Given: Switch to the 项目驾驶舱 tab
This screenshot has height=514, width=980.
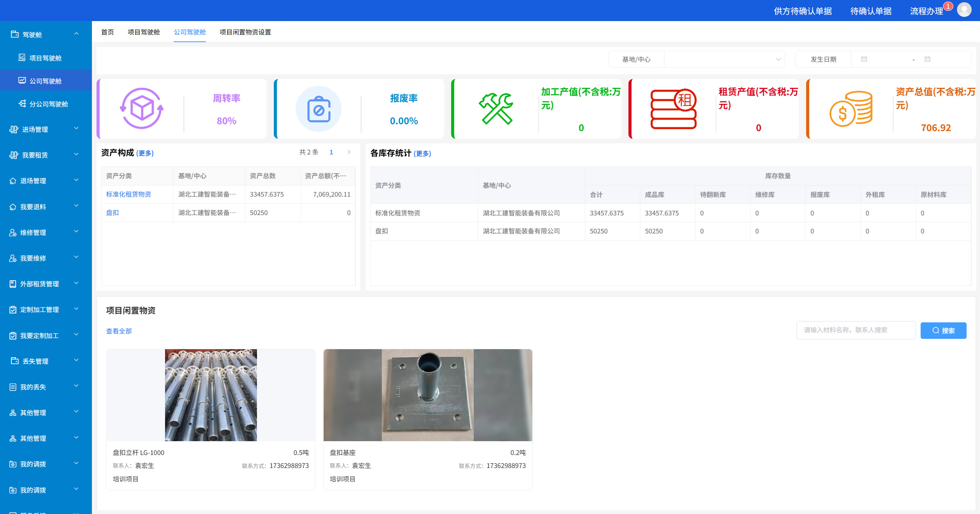Looking at the screenshot, I should tap(144, 32).
